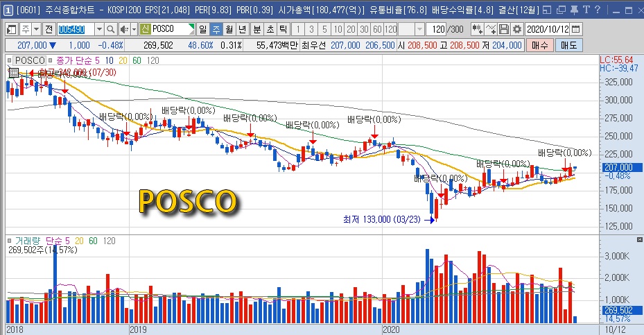Select minute 분 chart period
The image size is (644, 335).
(257, 29)
